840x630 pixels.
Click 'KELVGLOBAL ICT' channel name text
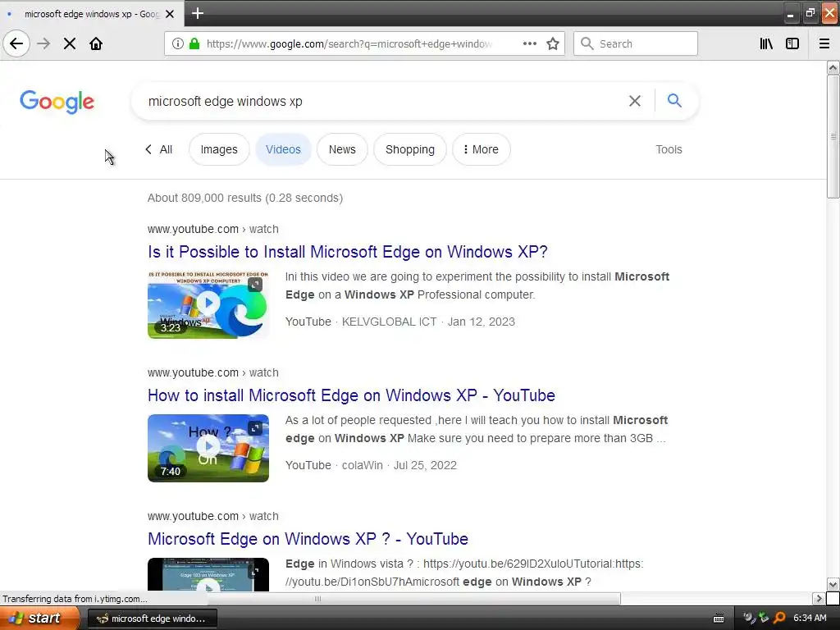(x=389, y=322)
